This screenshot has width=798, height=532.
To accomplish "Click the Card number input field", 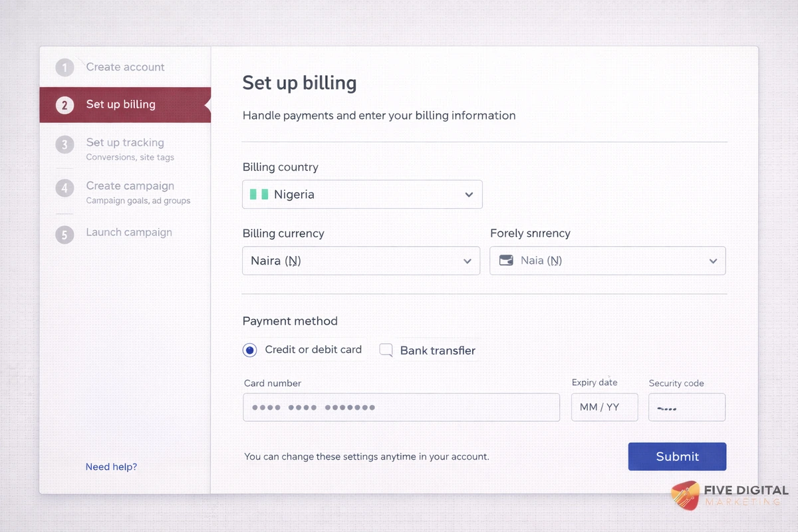I will (401, 407).
